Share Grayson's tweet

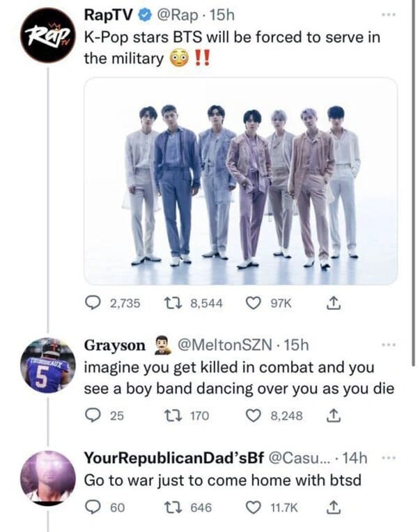click(x=332, y=416)
